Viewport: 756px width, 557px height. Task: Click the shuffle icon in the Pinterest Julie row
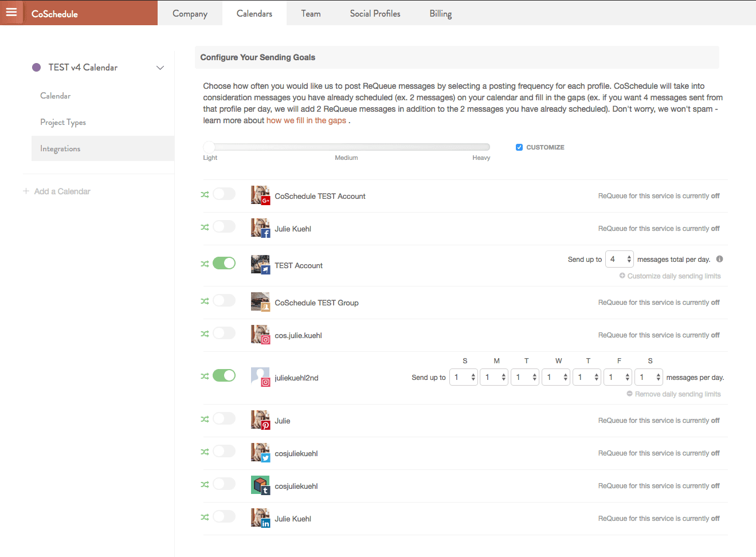pyautogui.click(x=205, y=419)
